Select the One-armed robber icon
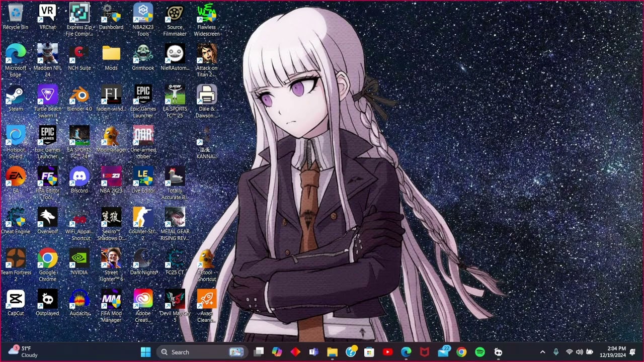644x362 pixels. (x=143, y=143)
